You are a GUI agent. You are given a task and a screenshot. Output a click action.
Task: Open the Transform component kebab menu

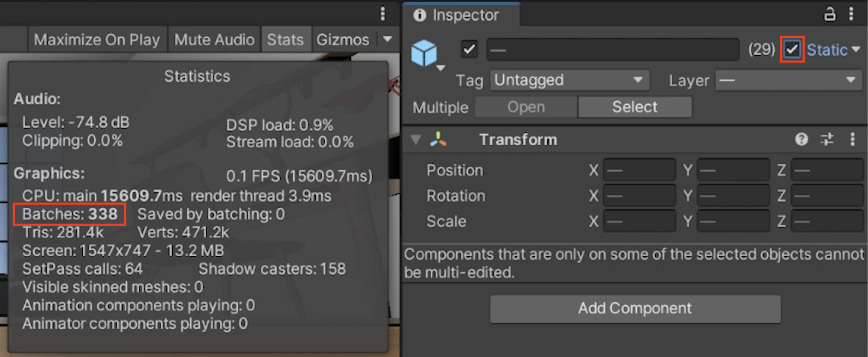coord(852,139)
